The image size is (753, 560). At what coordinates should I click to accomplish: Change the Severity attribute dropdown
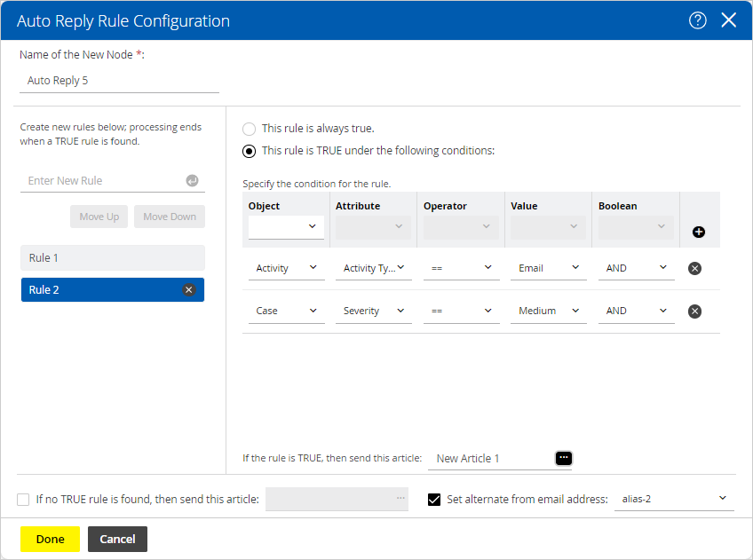click(373, 311)
